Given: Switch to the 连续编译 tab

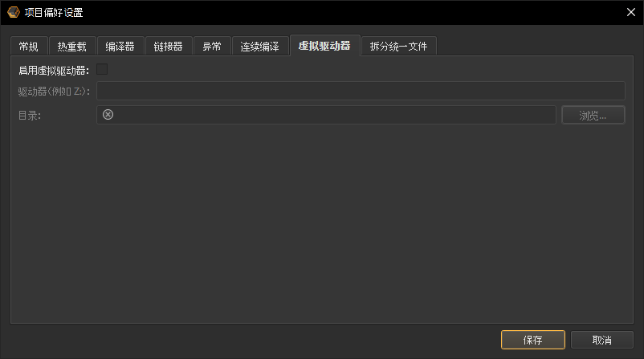Looking at the screenshot, I should (x=260, y=47).
